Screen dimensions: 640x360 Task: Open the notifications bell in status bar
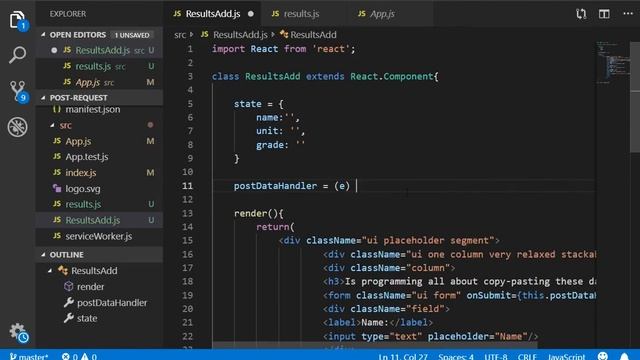point(624,356)
